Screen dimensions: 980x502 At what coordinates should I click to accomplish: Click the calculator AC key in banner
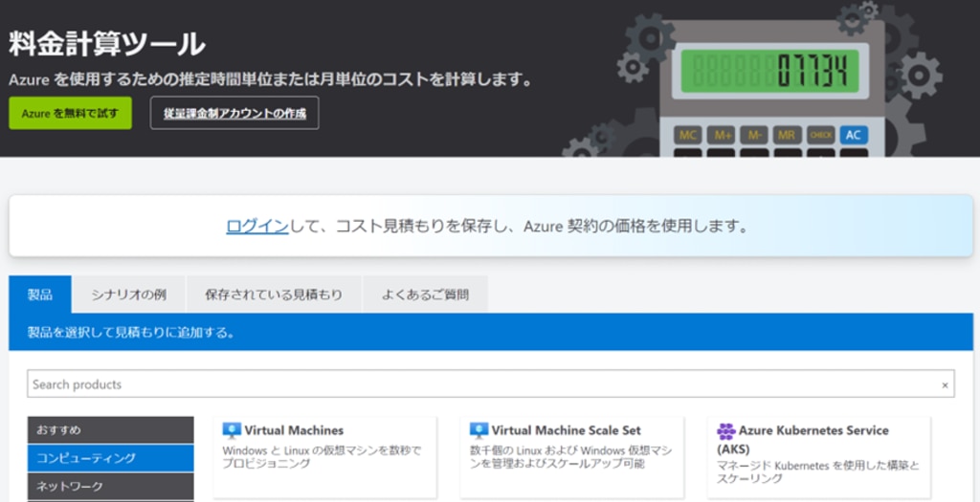coord(854,136)
